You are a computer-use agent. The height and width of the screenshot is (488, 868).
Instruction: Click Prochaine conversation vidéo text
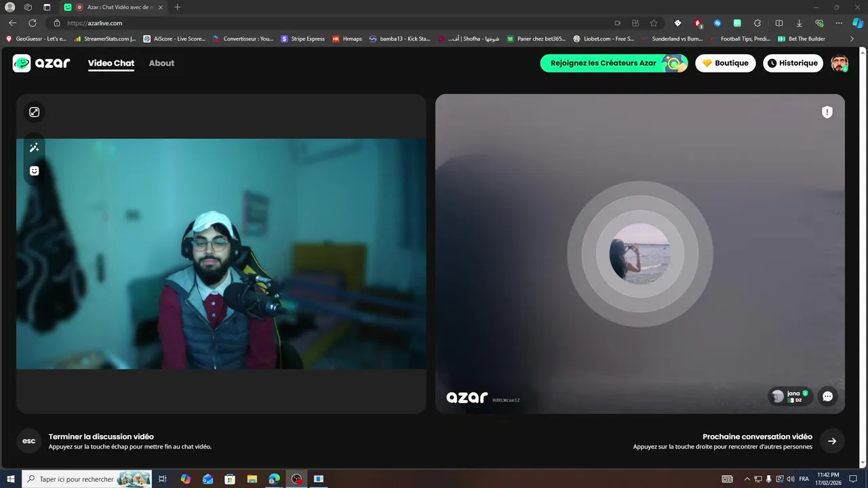click(757, 436)
